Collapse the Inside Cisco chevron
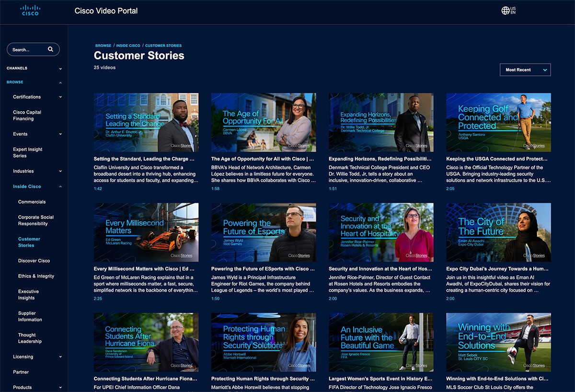Screen dimensions: 575x392 click(60, 186)
